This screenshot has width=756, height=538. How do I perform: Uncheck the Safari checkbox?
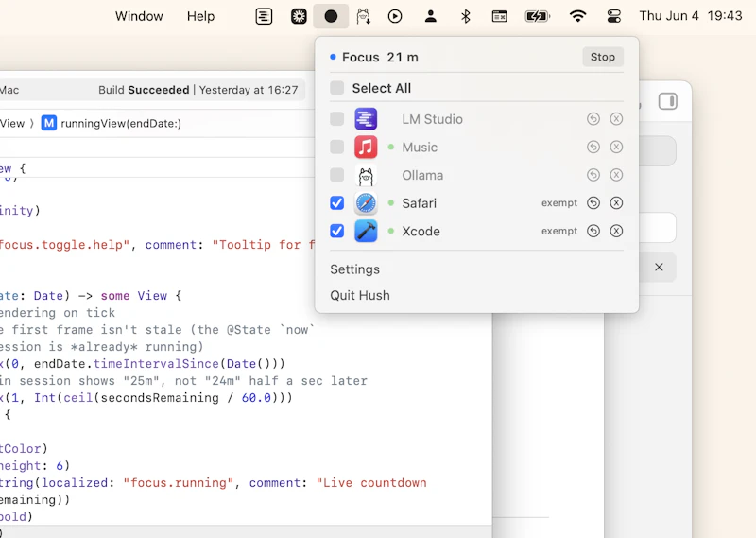pyautogui.click(x=337, y=202)
